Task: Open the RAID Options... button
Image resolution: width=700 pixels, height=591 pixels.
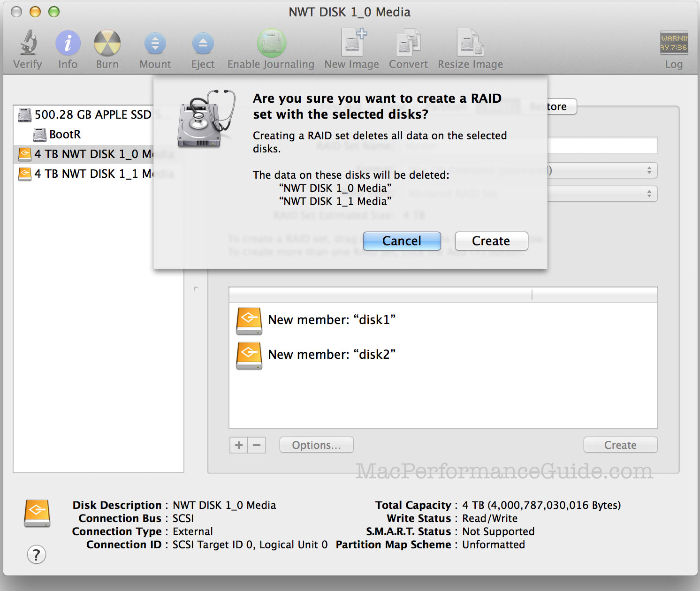Action: coord(317,445)
